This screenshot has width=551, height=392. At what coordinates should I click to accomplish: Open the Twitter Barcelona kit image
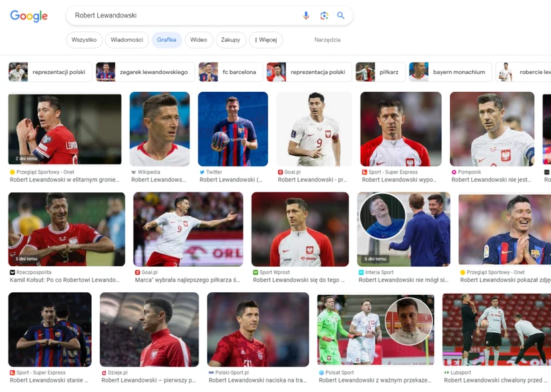coord(233,129)
